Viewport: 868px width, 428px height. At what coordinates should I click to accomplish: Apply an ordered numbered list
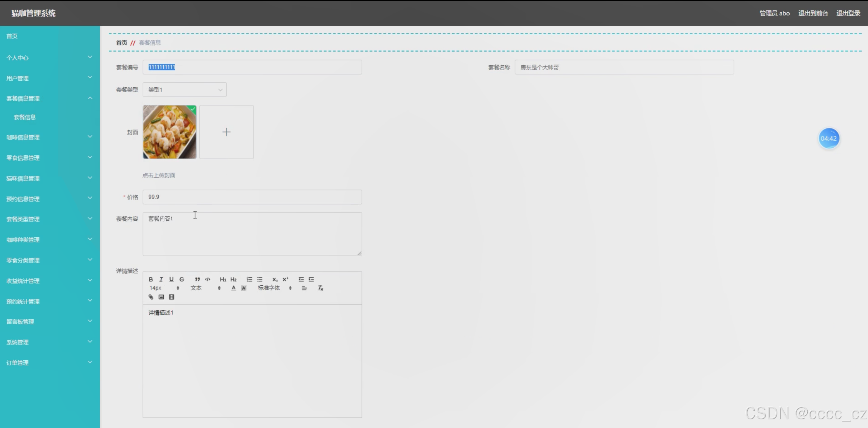[x=249, y=279]
